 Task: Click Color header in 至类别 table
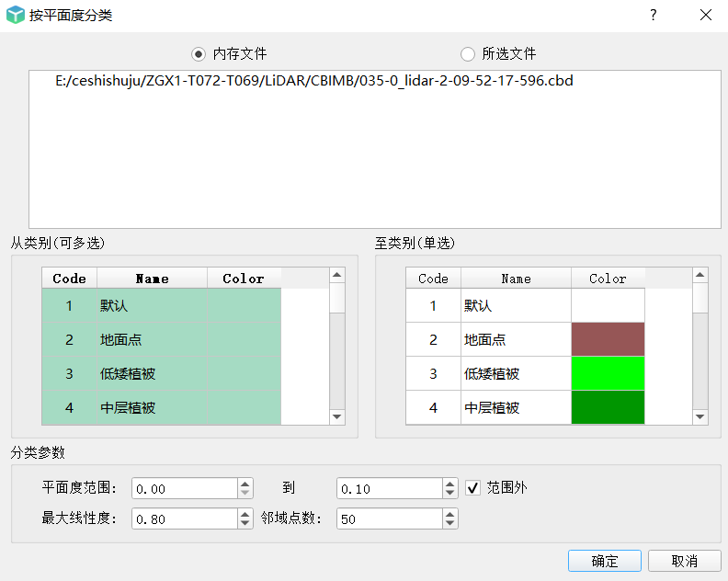click(608, 279)
